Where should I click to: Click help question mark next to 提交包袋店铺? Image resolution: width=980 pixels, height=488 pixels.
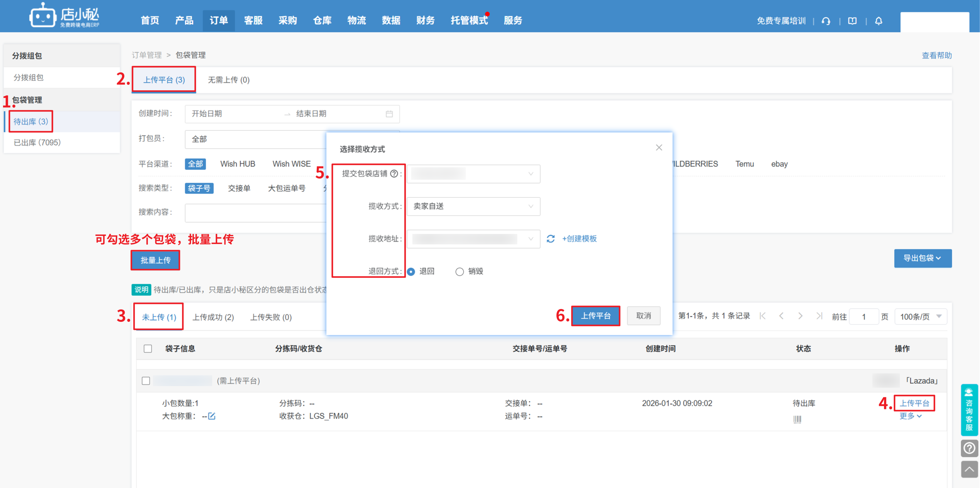point(394,174)
